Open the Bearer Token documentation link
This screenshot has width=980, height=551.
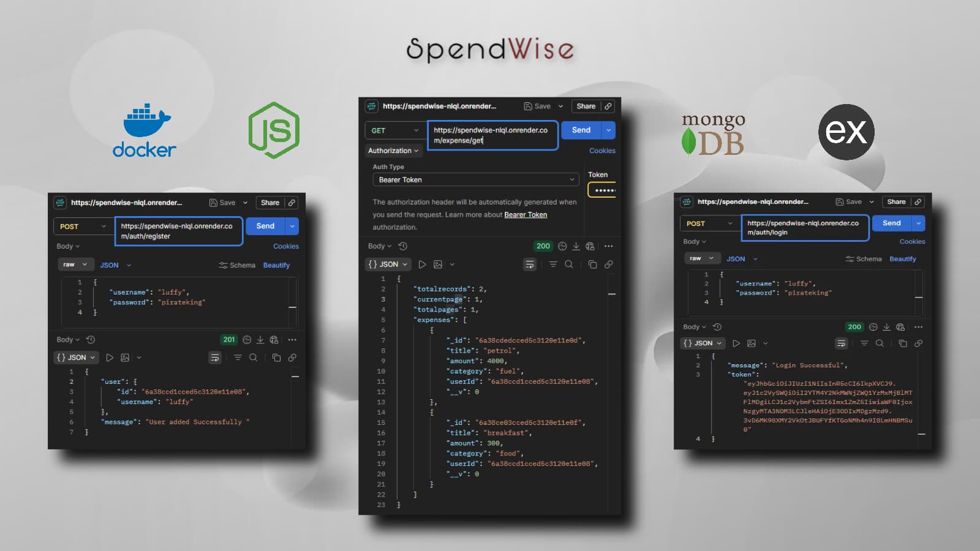point(526,215)
